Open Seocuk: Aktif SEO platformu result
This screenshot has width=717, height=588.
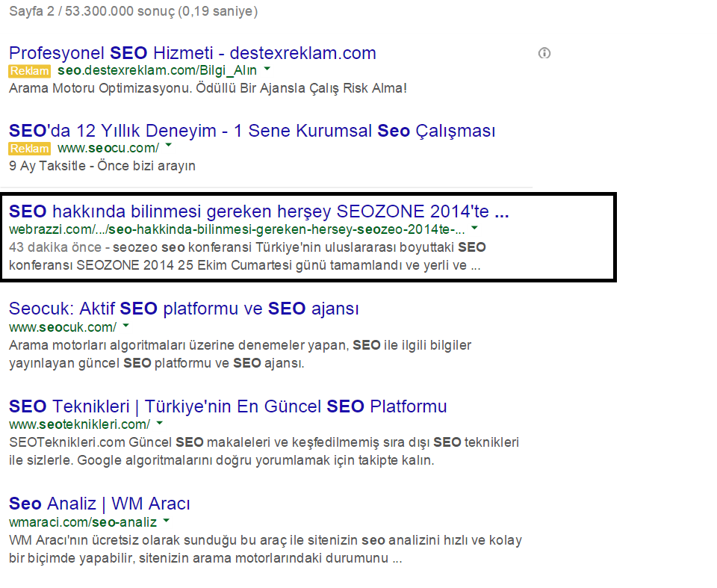pyautogui.click(x=184, y=309)
